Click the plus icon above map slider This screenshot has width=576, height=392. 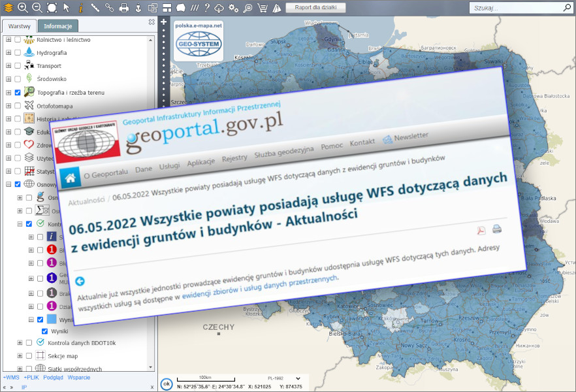click(x=164, y=22)
